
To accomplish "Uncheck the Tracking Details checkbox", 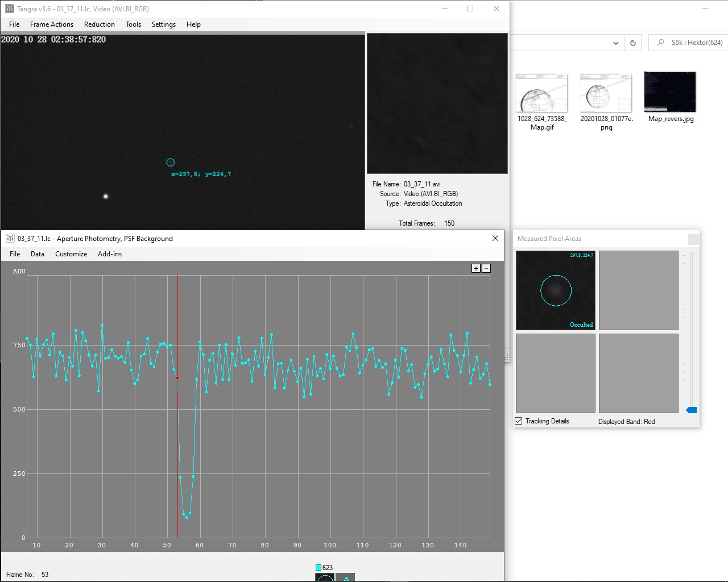I will [x=519, y=421].
